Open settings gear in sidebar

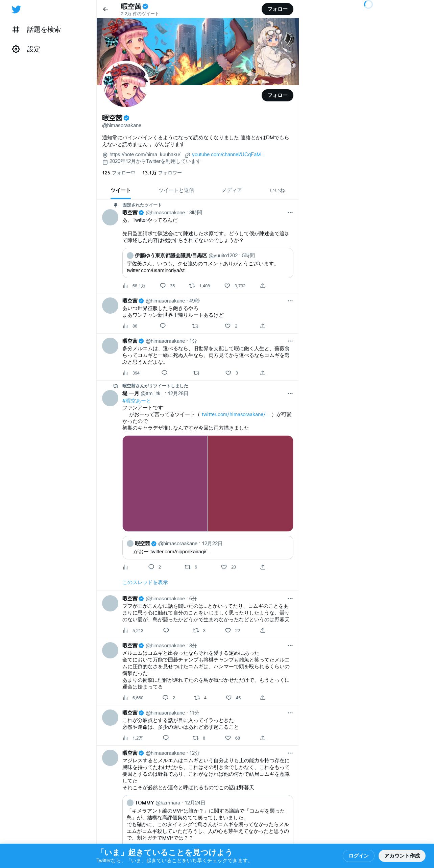click(x=16, y=49)
